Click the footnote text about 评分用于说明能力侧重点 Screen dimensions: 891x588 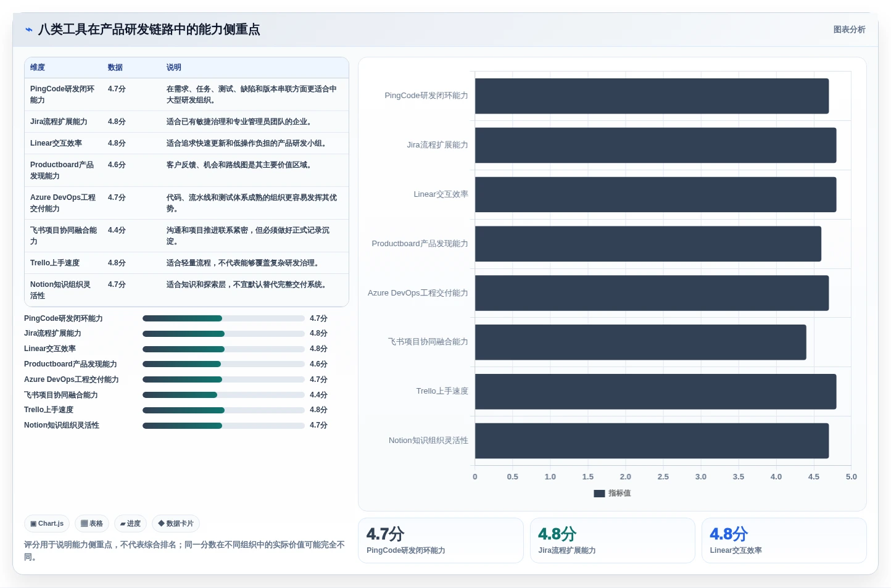click(184, 551)
